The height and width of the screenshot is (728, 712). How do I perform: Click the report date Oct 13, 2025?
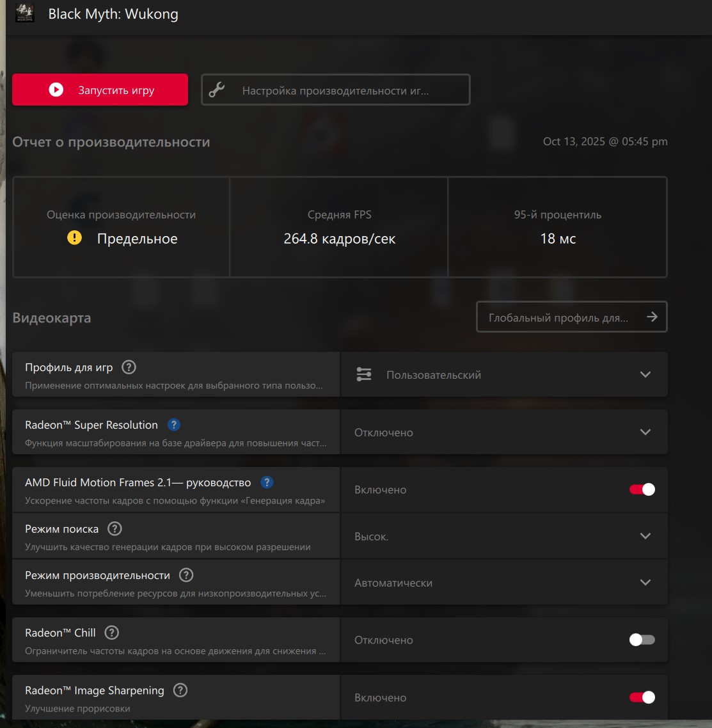605,141
